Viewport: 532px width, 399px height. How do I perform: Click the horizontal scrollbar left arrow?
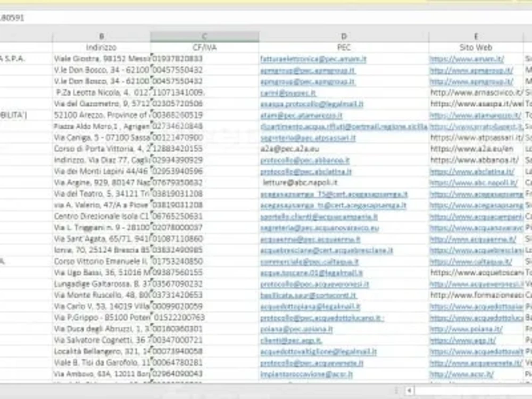point(409,391)
